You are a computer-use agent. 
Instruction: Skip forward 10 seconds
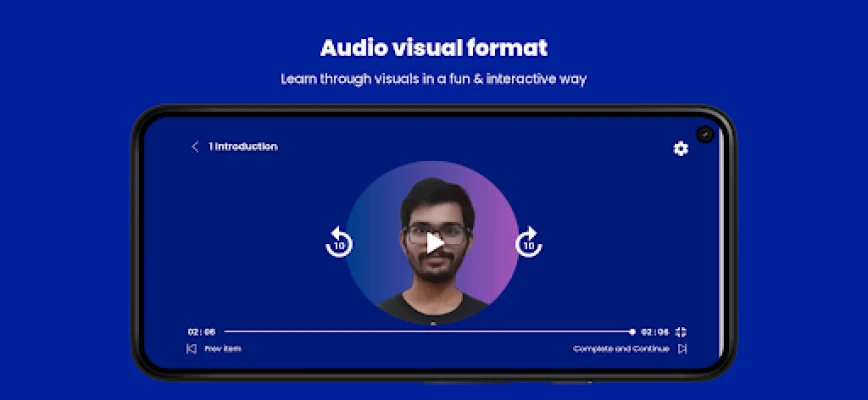(528, 242)
